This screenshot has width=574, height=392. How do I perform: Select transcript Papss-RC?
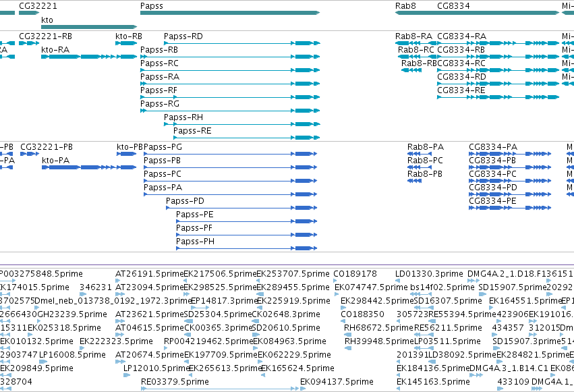pos(230,70)
